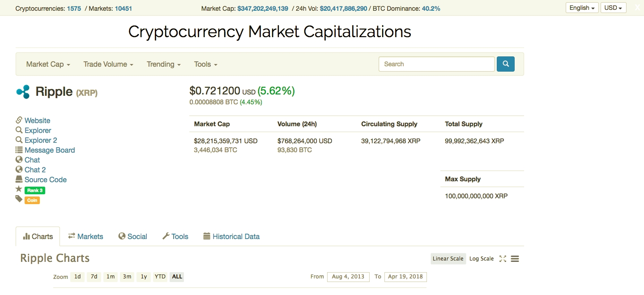
Task: Set chart zoom to ALL
Action: click(177, 277)
